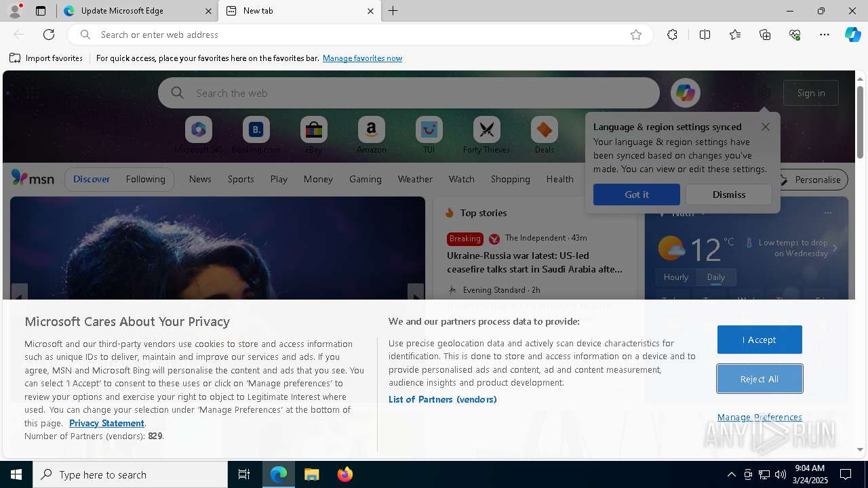Open Copilot icon beside web search

click(x=685, y=93)
